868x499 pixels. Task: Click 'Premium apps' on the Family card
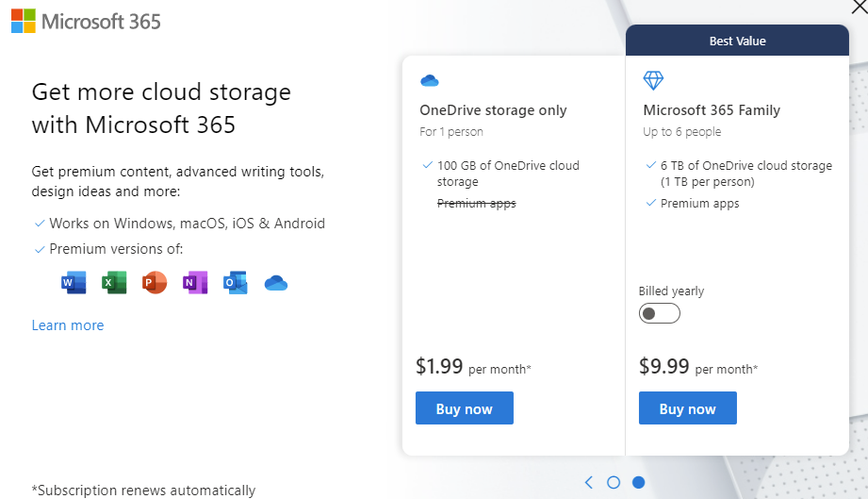pyautogui.click(x=699, y=203)
